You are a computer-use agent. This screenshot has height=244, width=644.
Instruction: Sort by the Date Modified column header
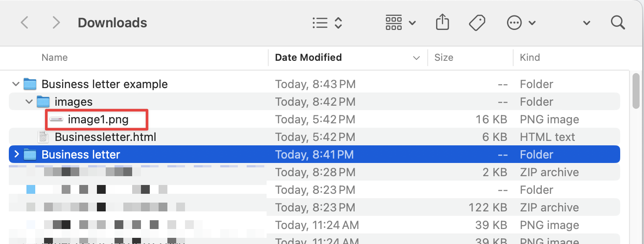[x=308, y=58]
